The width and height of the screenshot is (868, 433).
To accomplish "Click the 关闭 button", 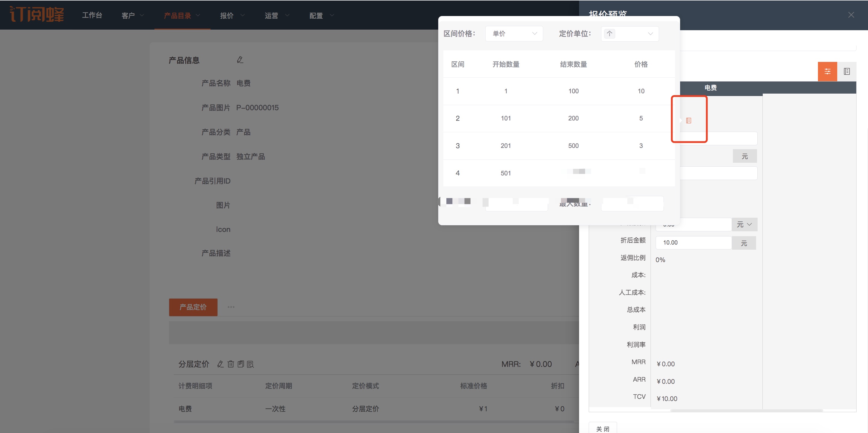I will click(603, 428).
